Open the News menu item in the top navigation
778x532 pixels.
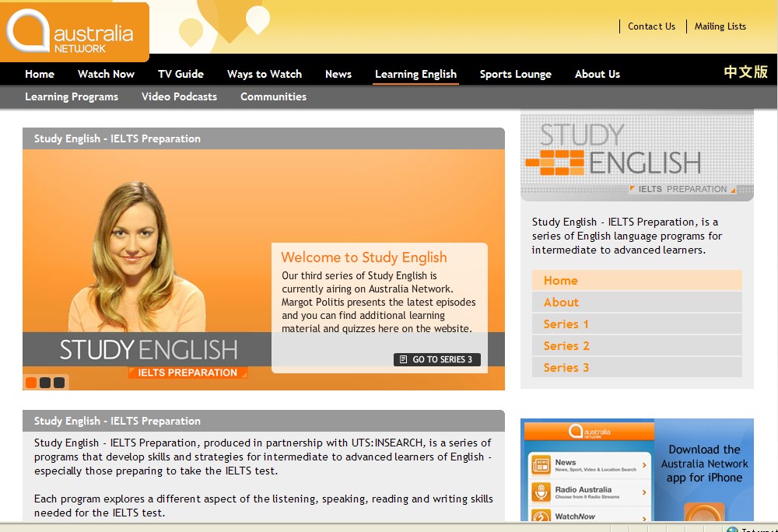[338, 74]
